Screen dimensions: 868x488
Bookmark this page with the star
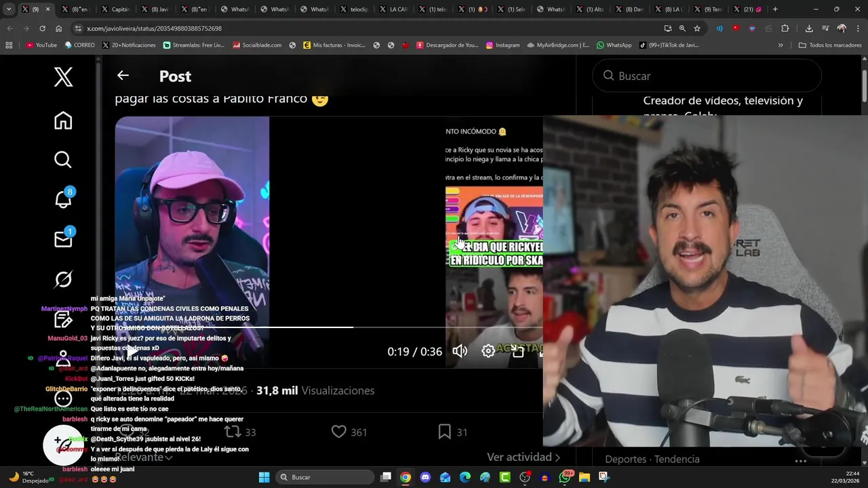[x=696, y=28]
